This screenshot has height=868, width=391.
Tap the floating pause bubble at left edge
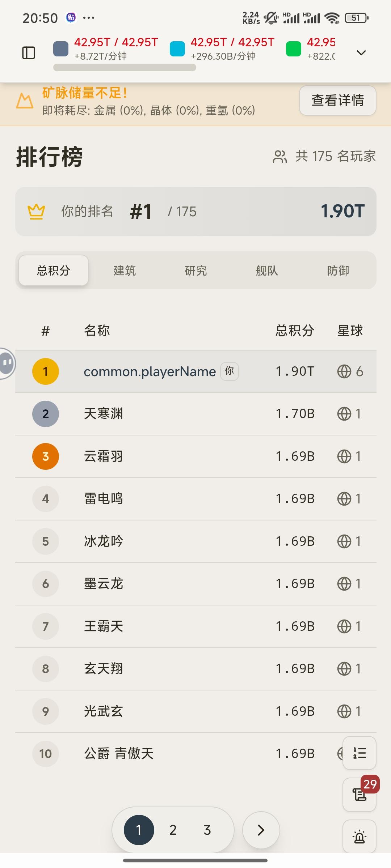coord(7,363)
